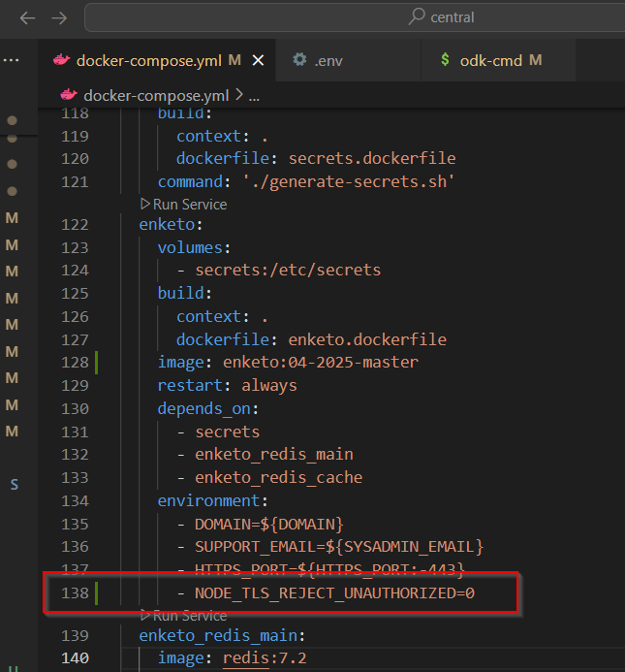Click image: enketo:04-2025-master line
625x672 pixels.
pos(288,363)
